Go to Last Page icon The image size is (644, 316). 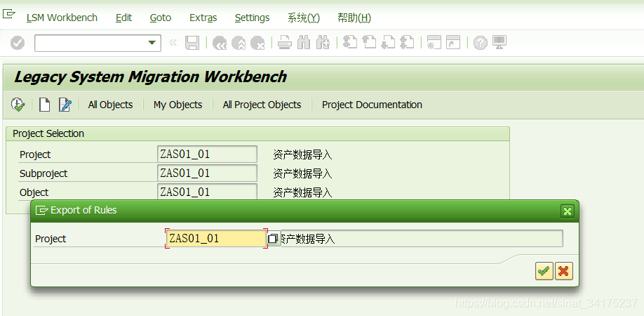click(407, 43)
